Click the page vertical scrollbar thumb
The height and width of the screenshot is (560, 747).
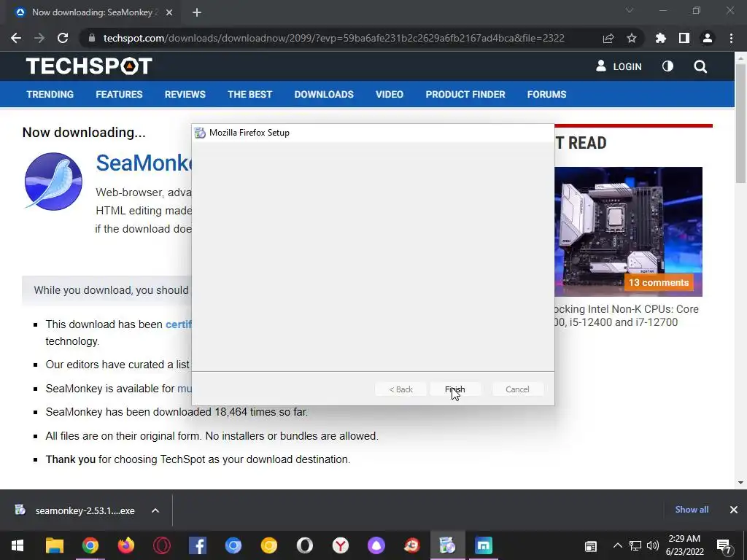(x=740, y=122)
